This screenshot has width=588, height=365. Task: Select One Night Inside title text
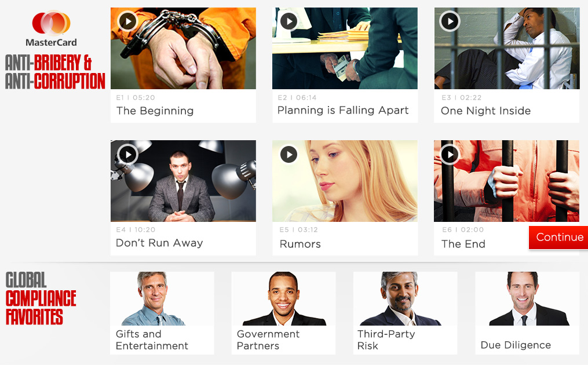[485, 111]
